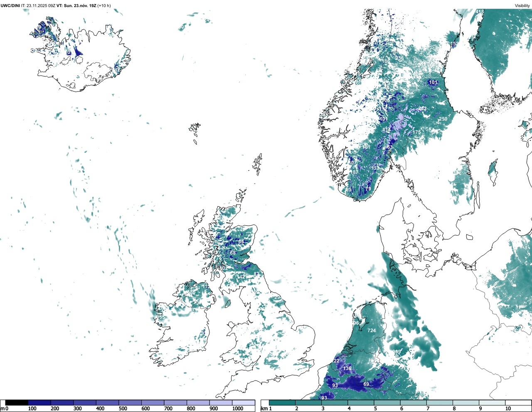Click the 5–6 km legend swatch
This screenshot has height=412, width=532.
387,403
